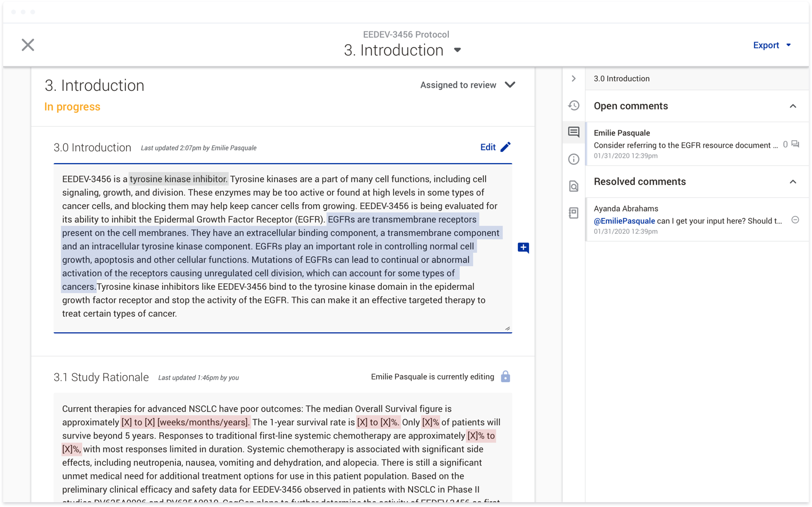This screenshot has width=812, height=507.
Task: Click the text area resize handle
Action: tap(507, 328)
